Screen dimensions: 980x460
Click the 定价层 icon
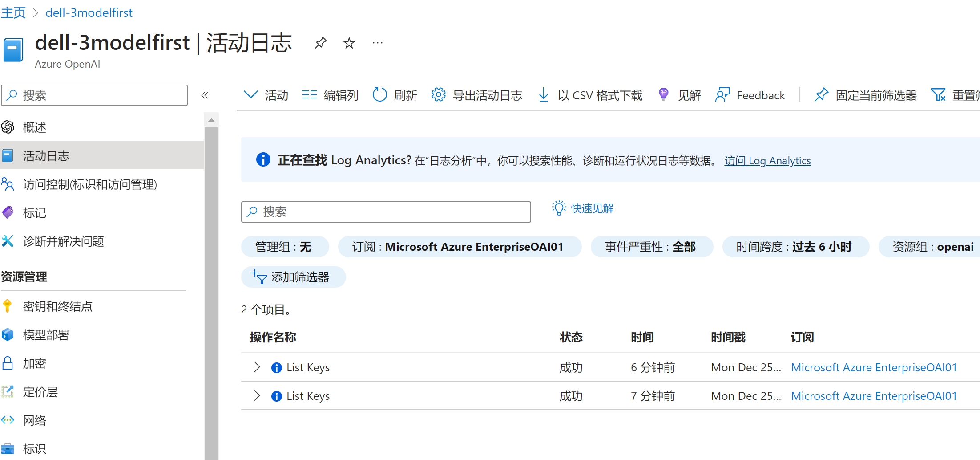[x=8, y=391]
